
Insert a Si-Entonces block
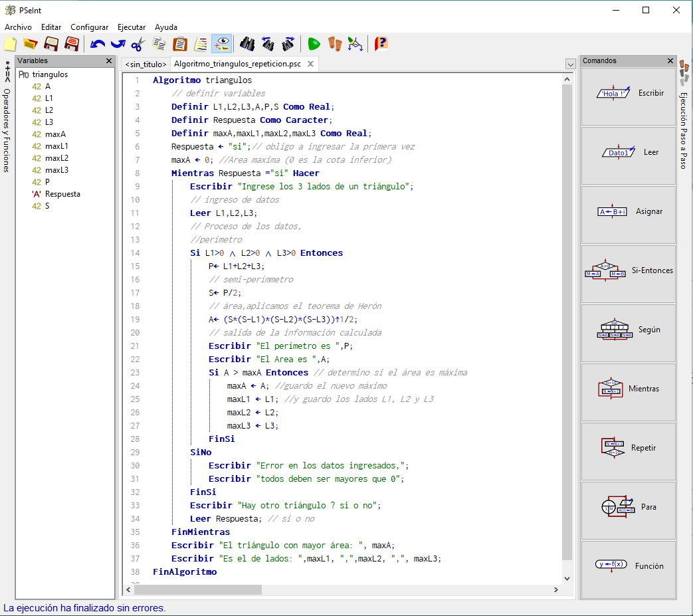629,274
